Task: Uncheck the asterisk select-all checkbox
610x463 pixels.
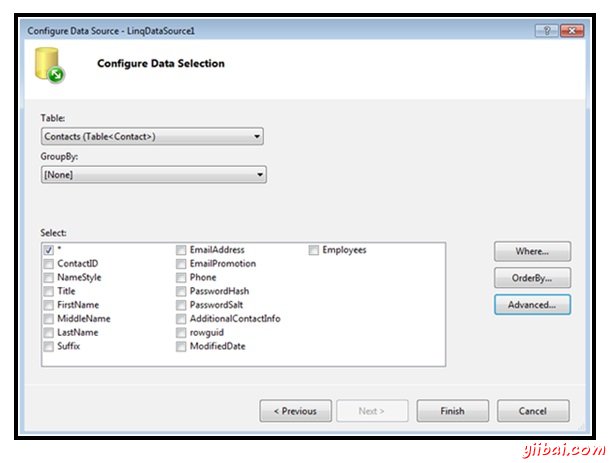Action: point(49,250)
